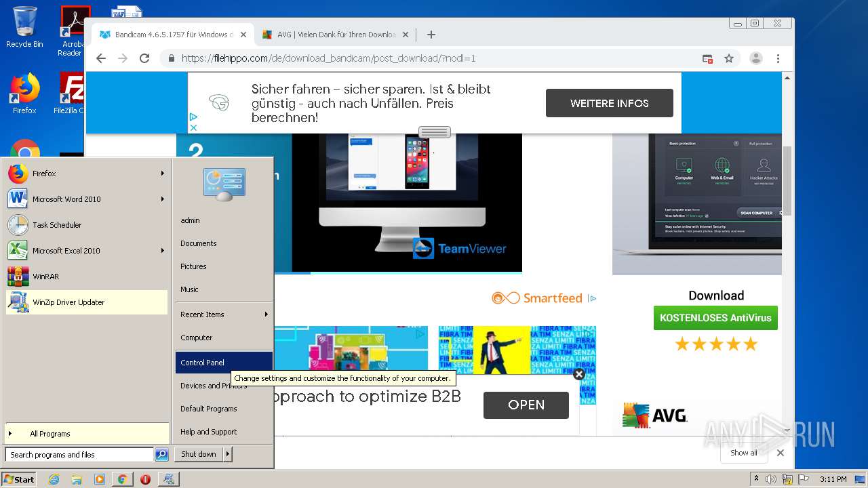This screenshot has height=488, width=868.
Task: Open Task Scheduler from Start menu
Action: (x=87, y=225)
